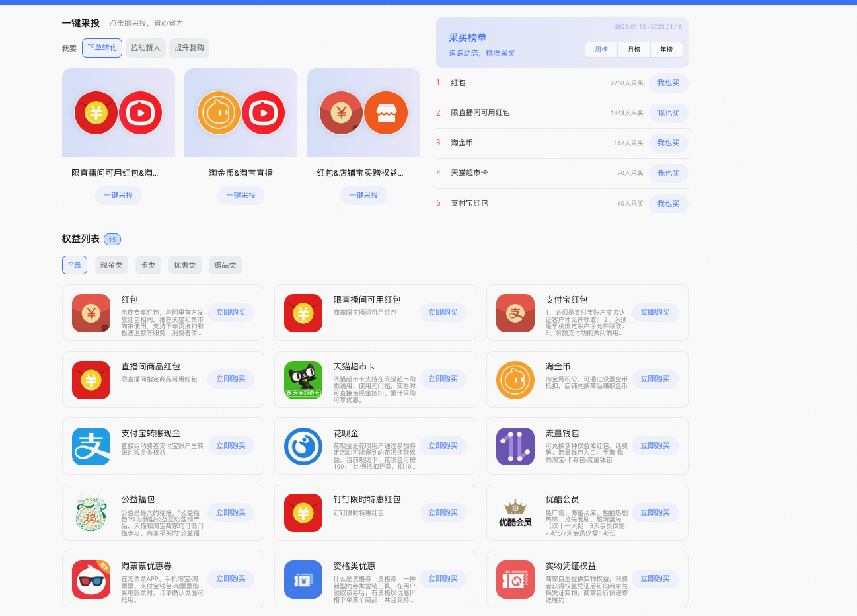857x616 pixels.
Task: Click the 2258人采买 count text
Action: tap(627, 83)
